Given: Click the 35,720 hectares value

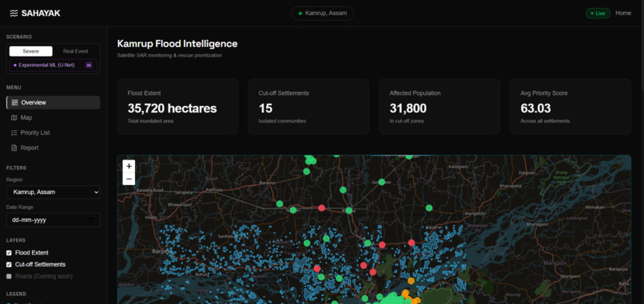Looking at the screenshot, I should tap(172, 109).
